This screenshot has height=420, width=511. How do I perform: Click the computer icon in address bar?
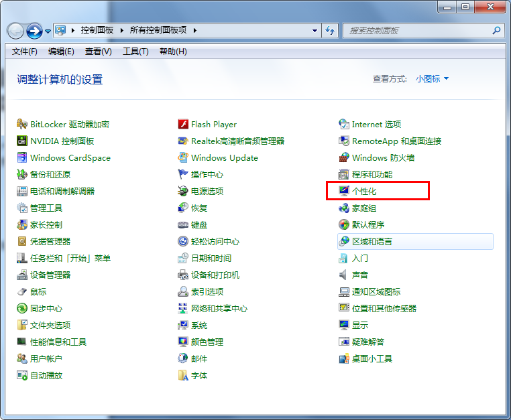pos(60,30)
